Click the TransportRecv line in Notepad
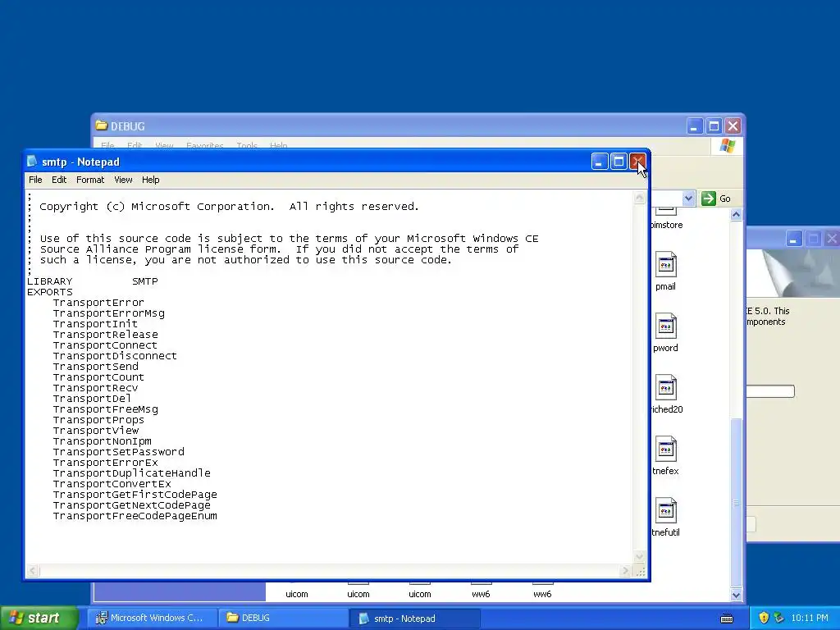This screenshot has height=630, width=840. pos(95,388)
